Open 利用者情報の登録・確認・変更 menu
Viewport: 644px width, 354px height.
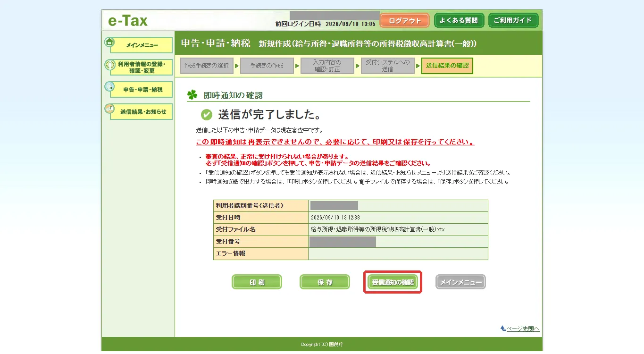[142, 67]
